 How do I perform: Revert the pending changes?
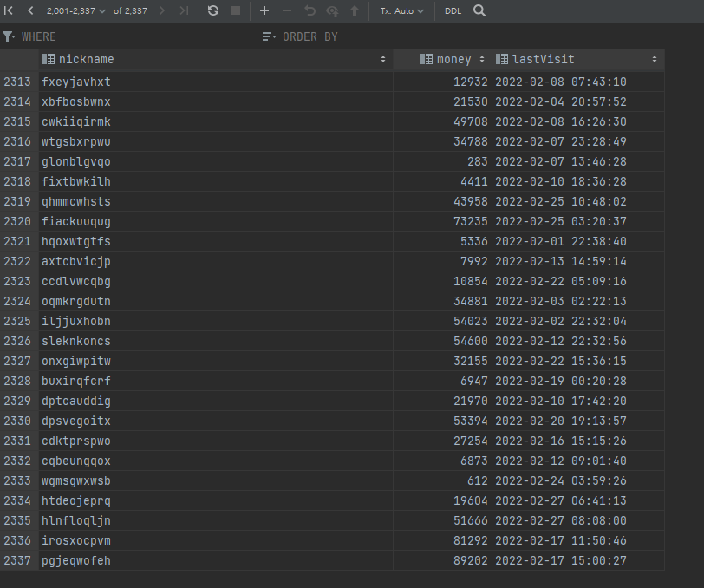pyautogui.click(x=310, y=10)
